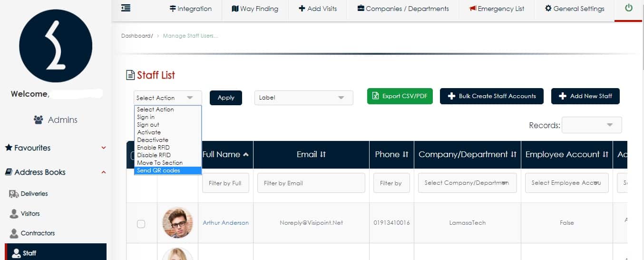This screenshot has width=644, height=260.
Task: Open the Records per page dropdown
Action: 591,125
